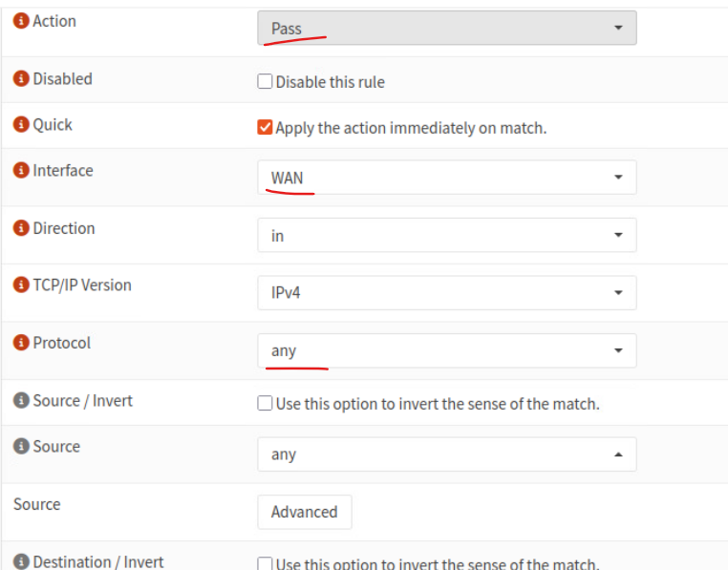Show help for the Disabled option

coord(21,78)
